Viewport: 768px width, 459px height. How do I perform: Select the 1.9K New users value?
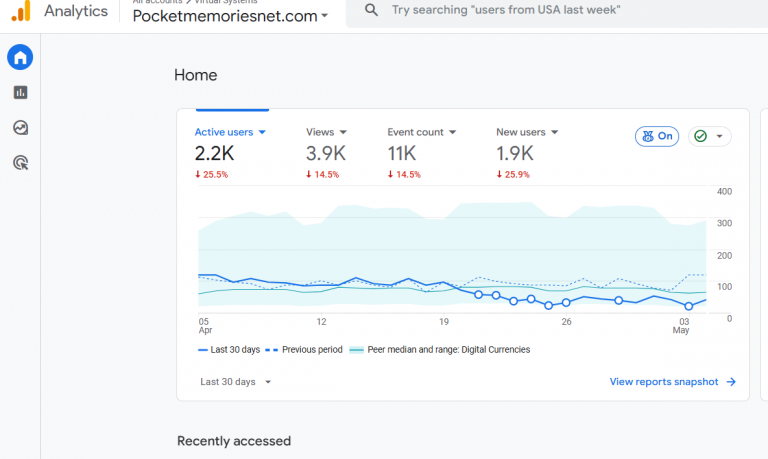[x=515, y=154]
